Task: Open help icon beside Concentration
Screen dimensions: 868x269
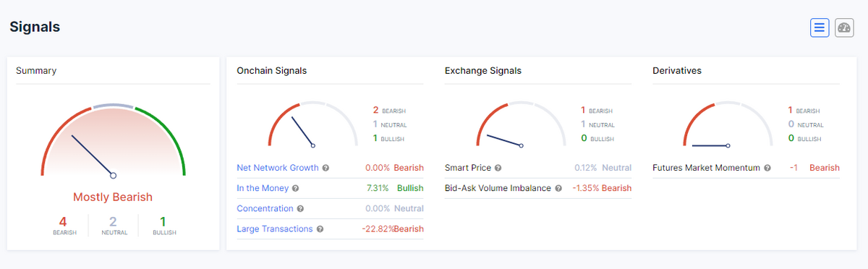Action: (300, 208)
